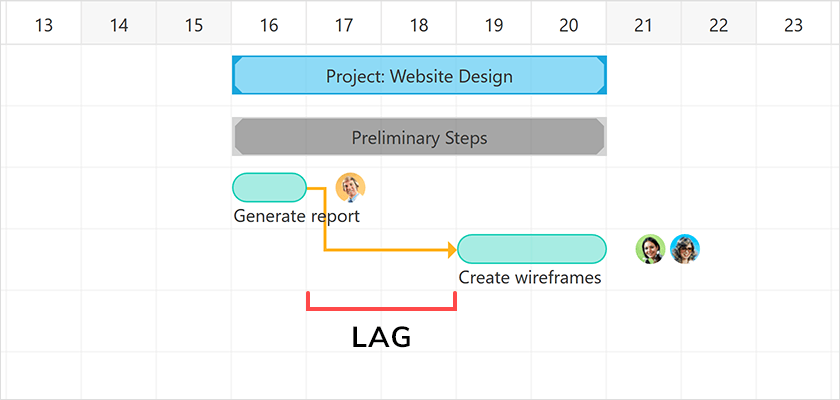Image resolution: width=840 pixels, height=400 pixels.
Task: Select day 21 in the timeline header
Action: [x=644, y=25]
